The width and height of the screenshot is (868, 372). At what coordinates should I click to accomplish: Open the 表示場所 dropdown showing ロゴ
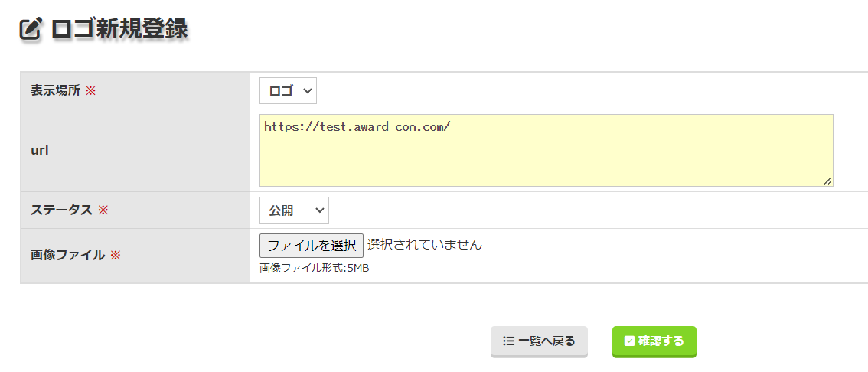288,91
